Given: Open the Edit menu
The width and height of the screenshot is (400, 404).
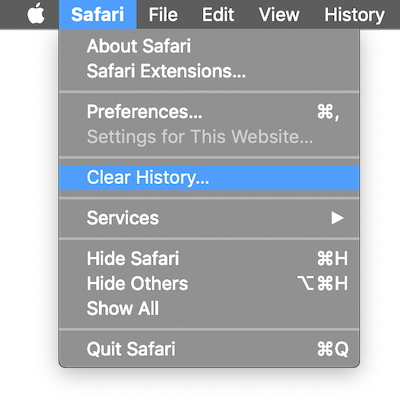Looking at the screenshot, I should (218, 14).
